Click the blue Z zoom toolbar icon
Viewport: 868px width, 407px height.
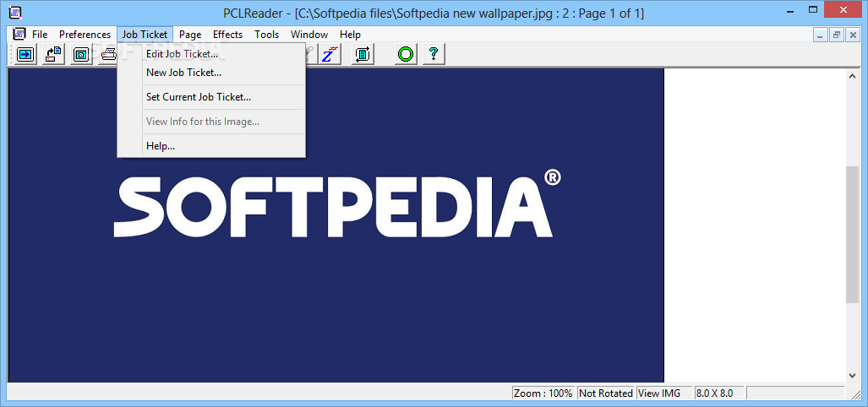330,54
